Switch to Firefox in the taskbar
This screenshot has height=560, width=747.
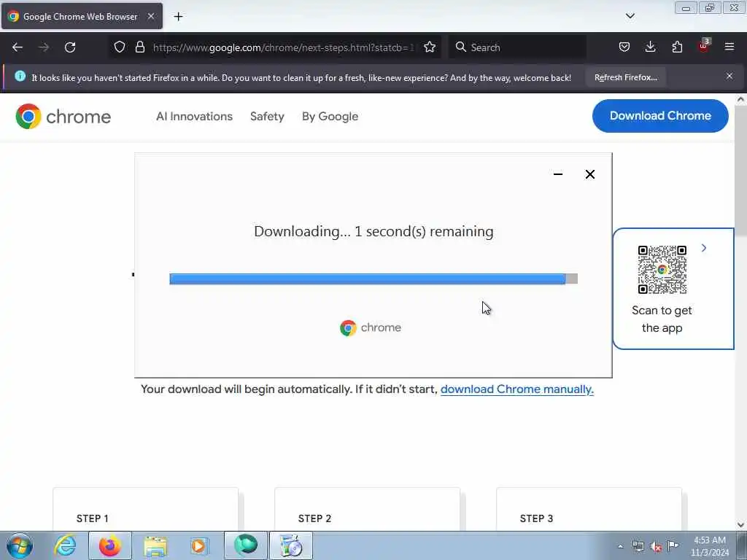click(110, 545)
